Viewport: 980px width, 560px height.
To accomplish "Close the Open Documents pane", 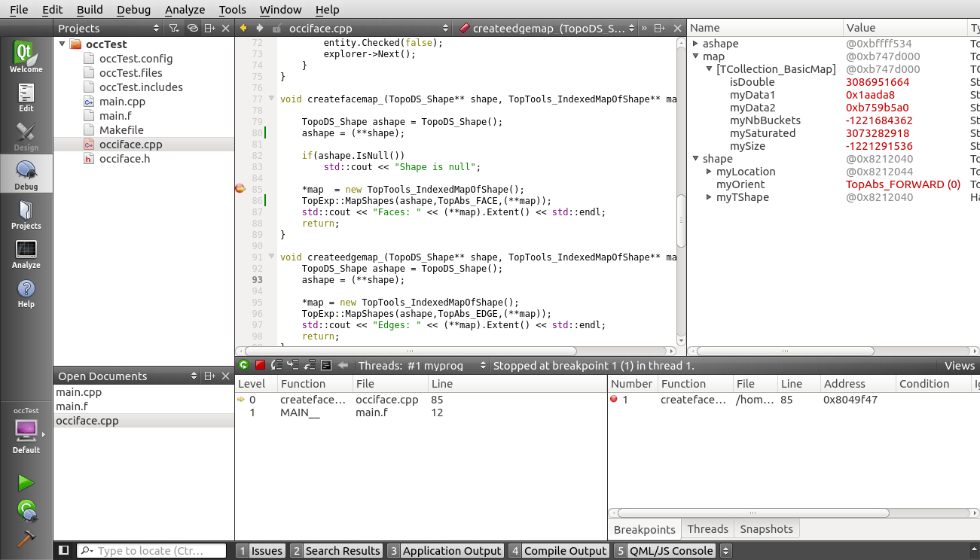I will [226, 376].
